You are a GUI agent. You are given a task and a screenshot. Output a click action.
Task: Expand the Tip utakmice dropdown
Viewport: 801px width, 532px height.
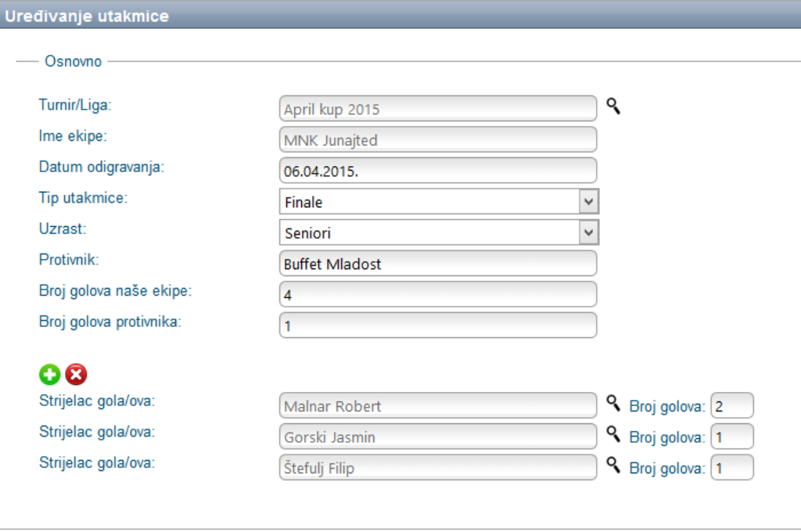point(589,202)
